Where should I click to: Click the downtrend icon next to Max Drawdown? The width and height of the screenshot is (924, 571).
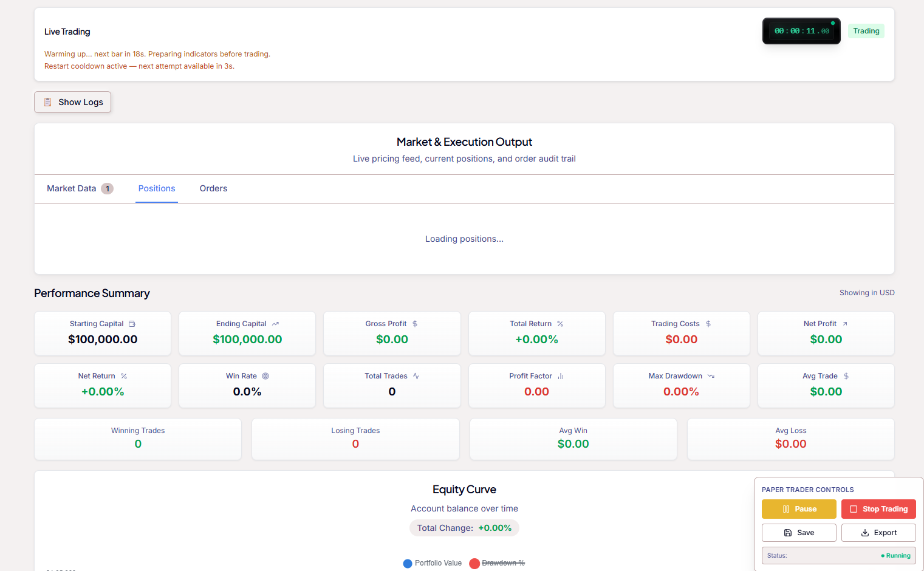click(711, 376)
